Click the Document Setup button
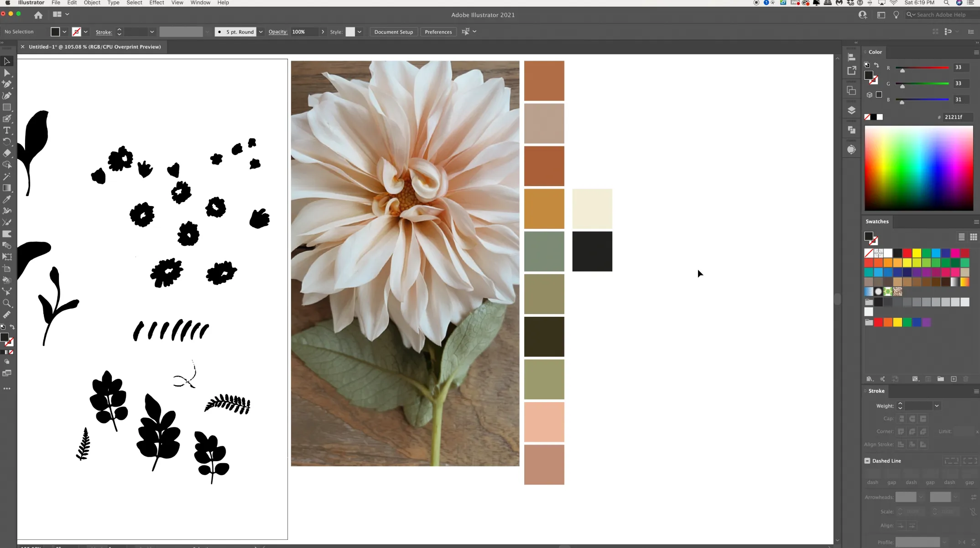 393,32
